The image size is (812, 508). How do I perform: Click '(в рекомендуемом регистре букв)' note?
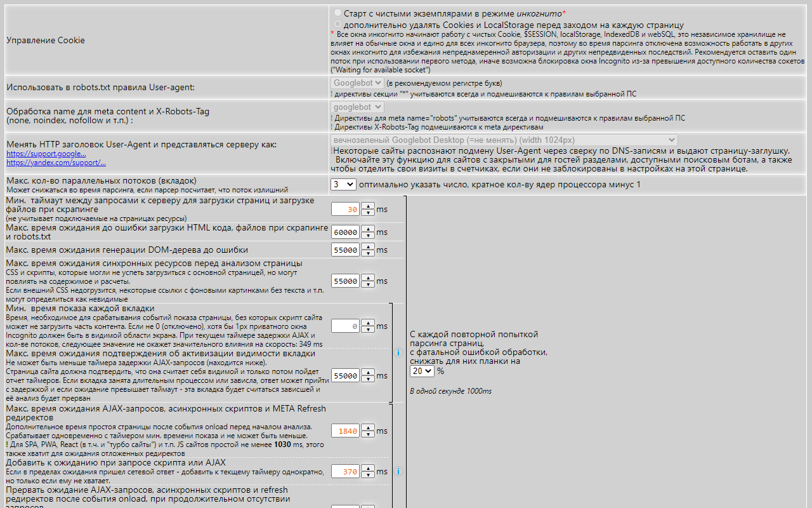coord(444,83)
